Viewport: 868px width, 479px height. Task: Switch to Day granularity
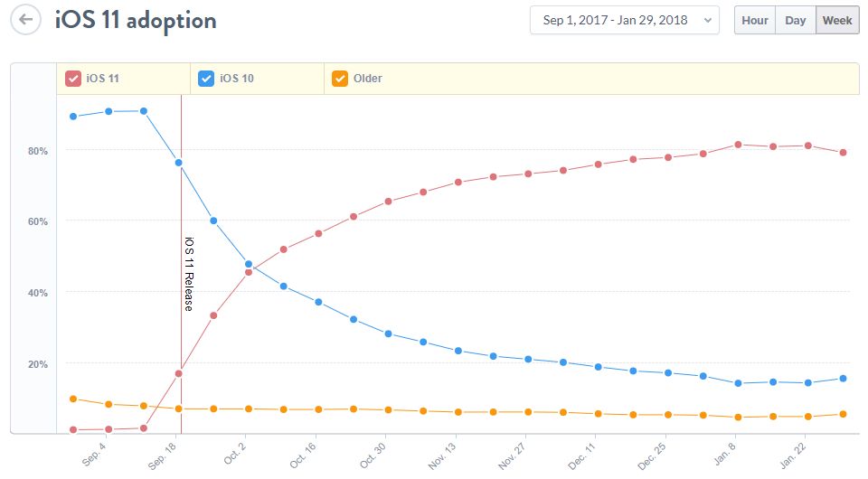pyautogui.click(x=796, y=20)
